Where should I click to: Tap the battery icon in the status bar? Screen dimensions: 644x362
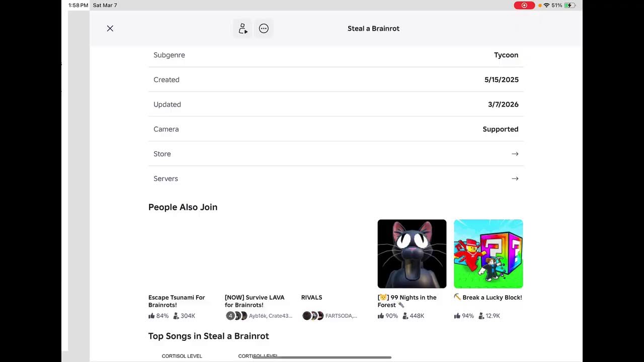[x=570, y=5]
